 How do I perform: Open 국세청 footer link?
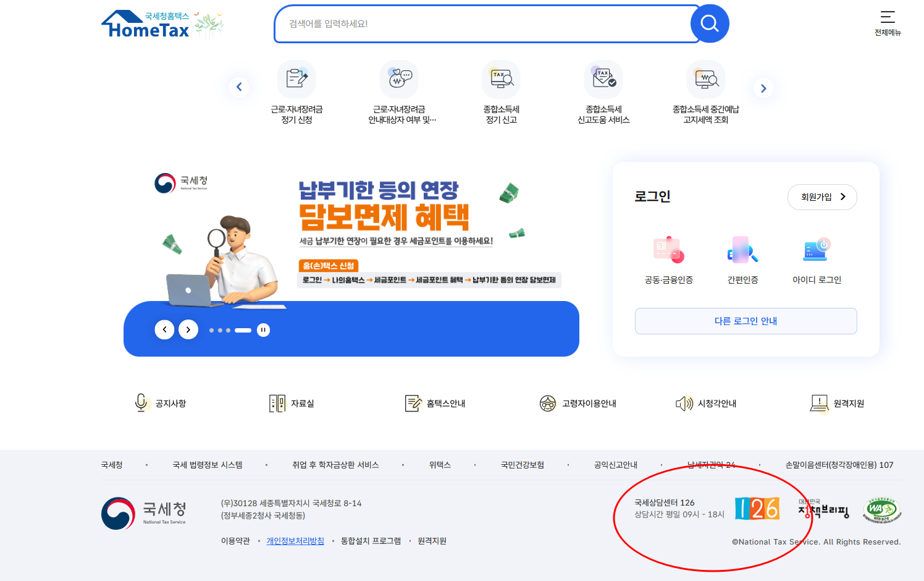[112, 465]
